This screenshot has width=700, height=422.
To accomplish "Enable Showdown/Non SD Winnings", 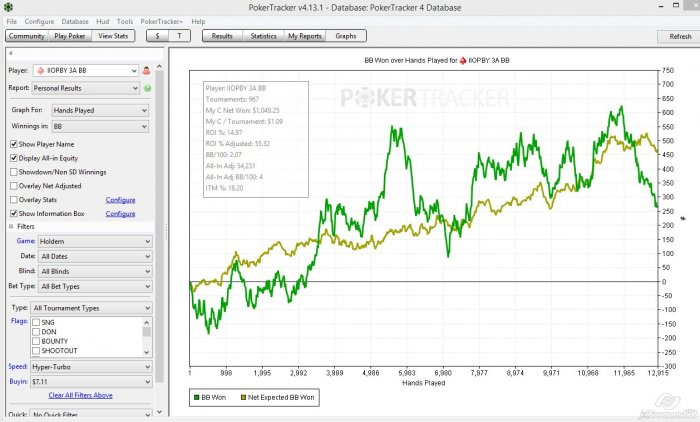I will coord(14,172).
